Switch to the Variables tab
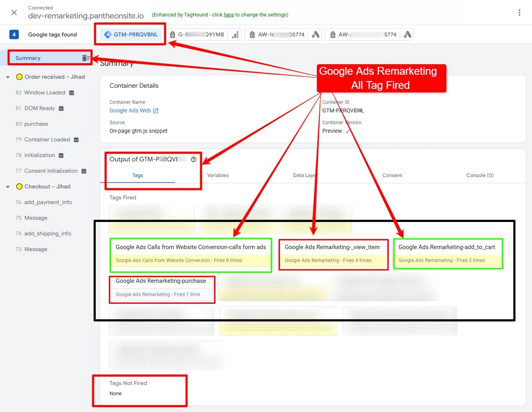 pos(218,175)
